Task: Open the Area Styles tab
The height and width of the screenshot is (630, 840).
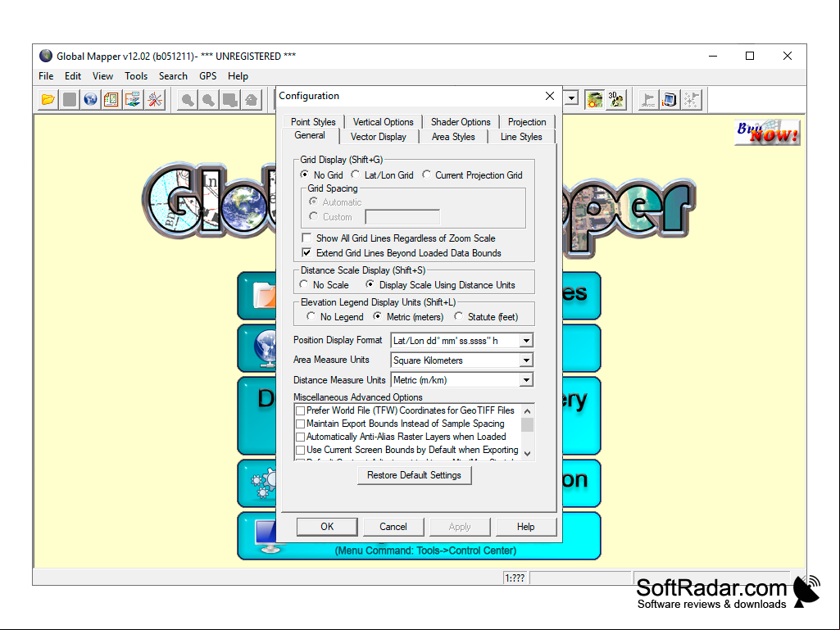Action: tap(453, 137)
